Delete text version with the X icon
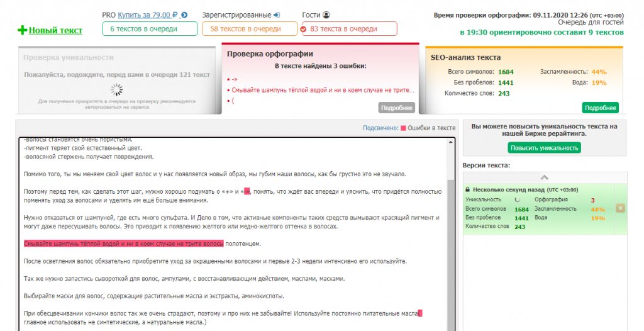The height and width of the screenshot is (331, 644). pyautogui.click(x=620, y=208)
